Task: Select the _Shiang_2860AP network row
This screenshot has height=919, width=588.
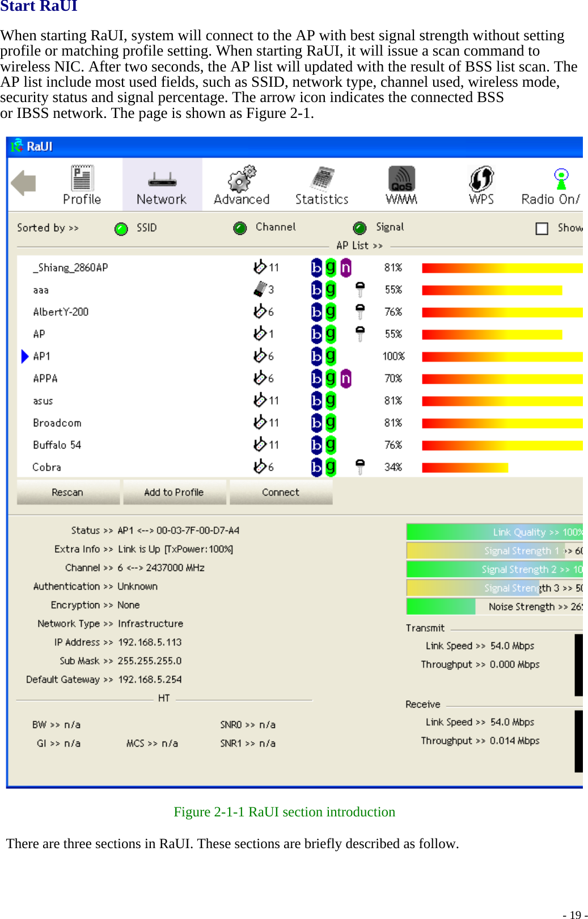Action: coord(300,268)
